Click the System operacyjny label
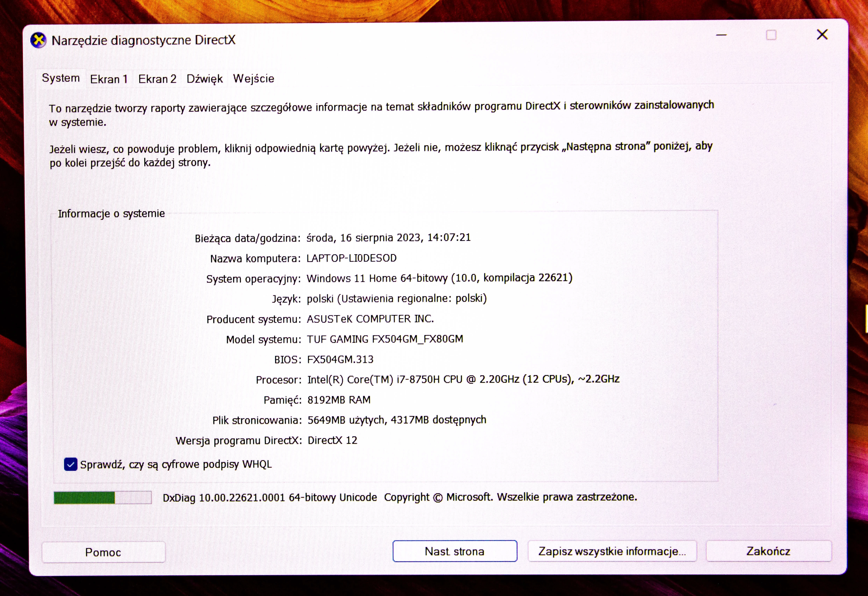 tap(254, 279)
